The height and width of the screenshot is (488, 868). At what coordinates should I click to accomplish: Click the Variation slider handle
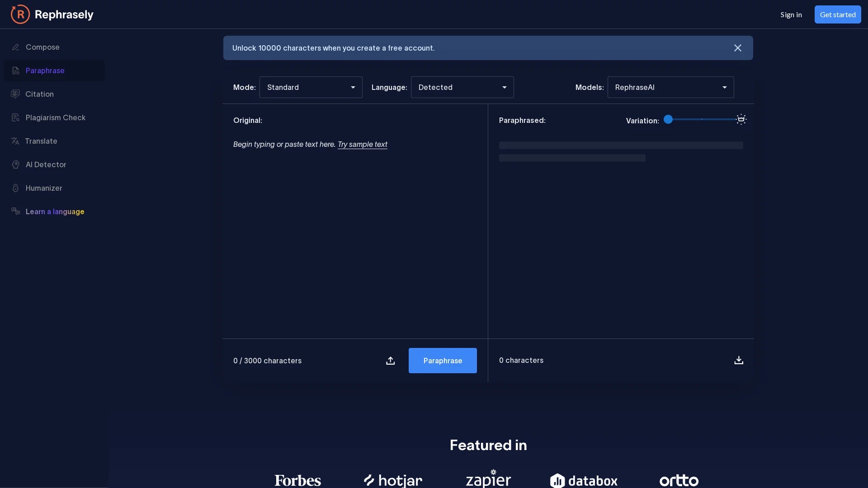tap(668, 119)
